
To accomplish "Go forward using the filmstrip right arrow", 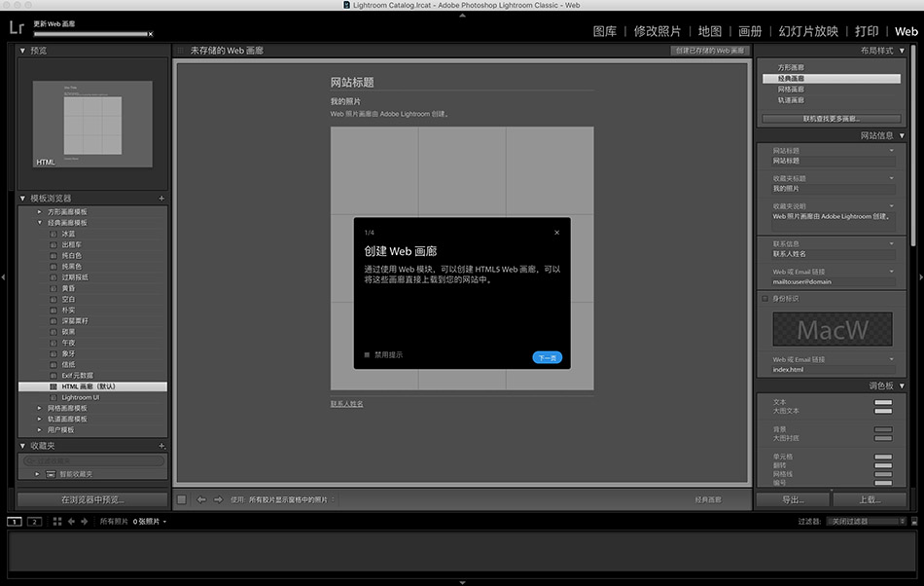I will point(85,521).
